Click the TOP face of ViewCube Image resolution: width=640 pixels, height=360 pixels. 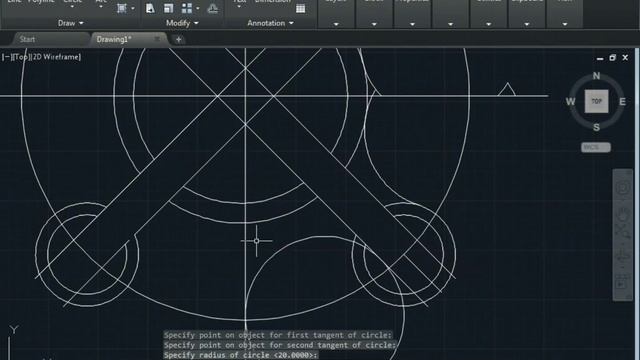point(596,101)
